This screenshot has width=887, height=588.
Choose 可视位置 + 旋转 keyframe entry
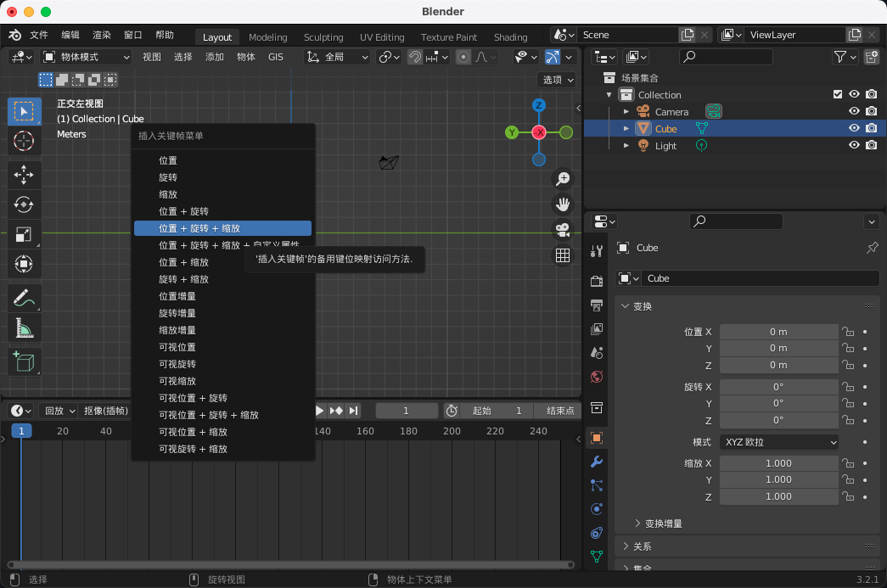pos(223,398)
